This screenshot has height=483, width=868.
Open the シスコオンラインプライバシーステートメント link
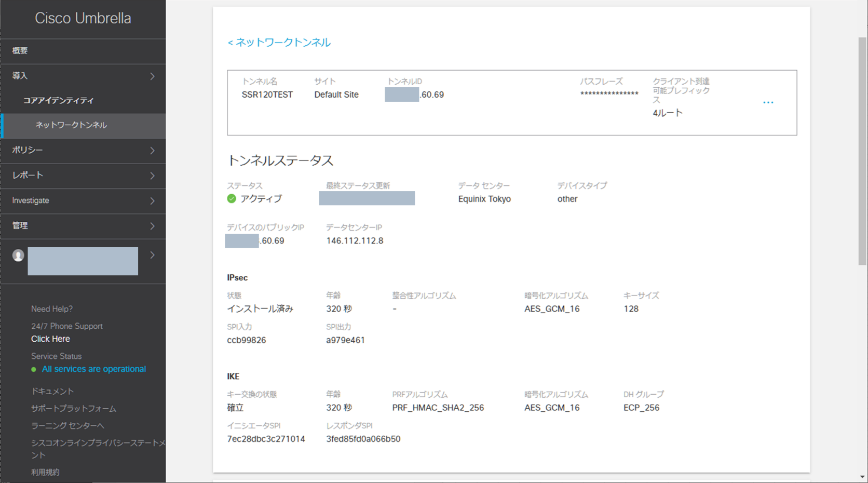pyautogui.click(x=98, y=449)
